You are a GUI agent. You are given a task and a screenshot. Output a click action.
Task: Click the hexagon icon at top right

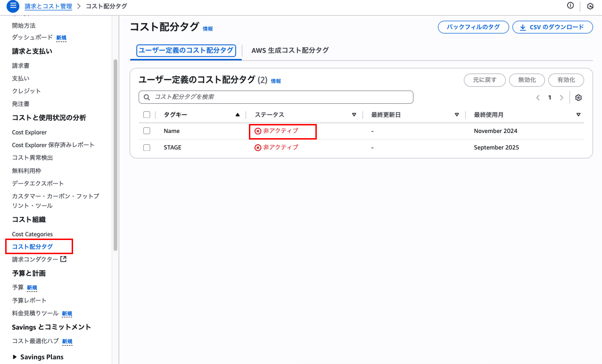[x=590, y=6]
